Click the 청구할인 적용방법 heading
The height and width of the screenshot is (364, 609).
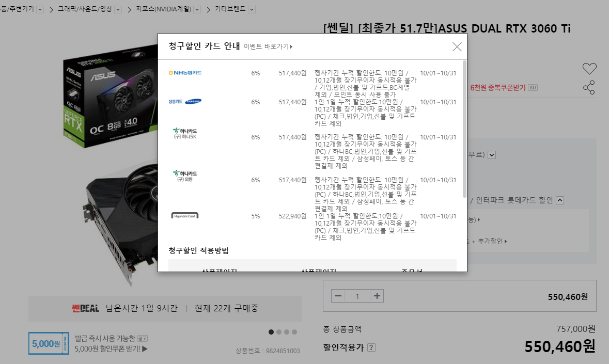coord(198,251)
